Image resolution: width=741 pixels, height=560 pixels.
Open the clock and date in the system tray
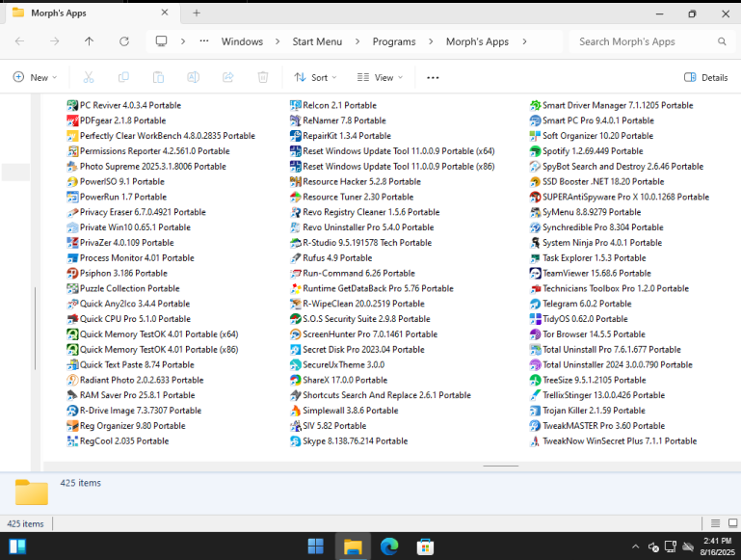point(717,547)
